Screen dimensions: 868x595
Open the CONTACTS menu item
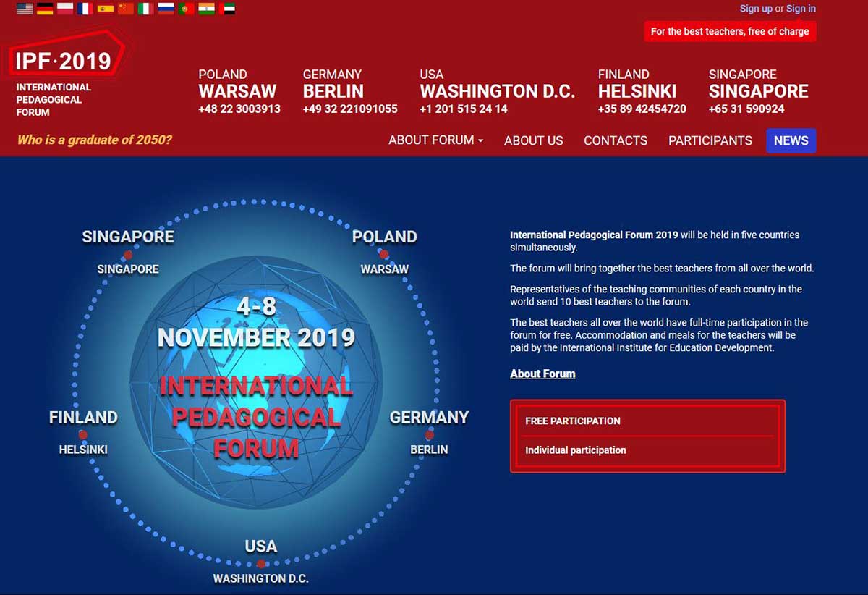pos(616,140)
